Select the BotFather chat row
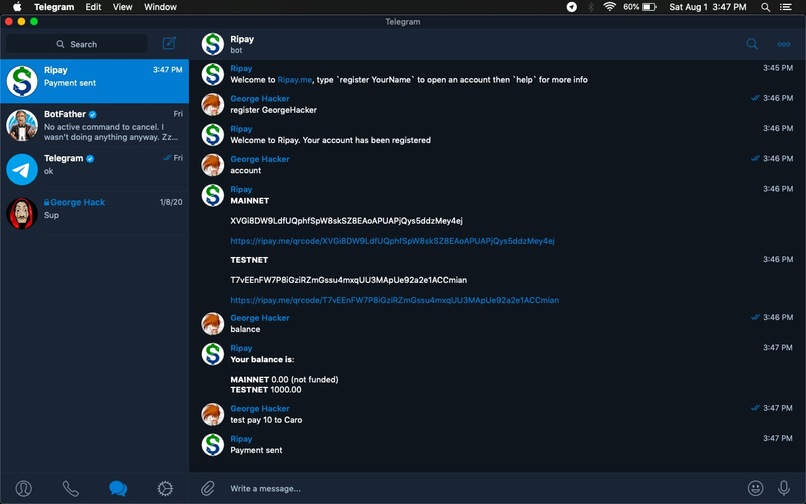806x504 pixels. click(x=95, y=125)
